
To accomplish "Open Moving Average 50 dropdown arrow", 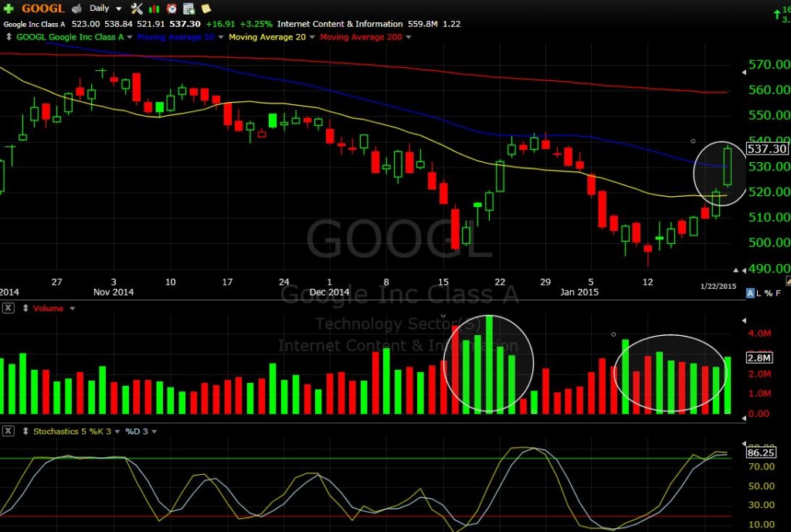I will click(220, 37).
